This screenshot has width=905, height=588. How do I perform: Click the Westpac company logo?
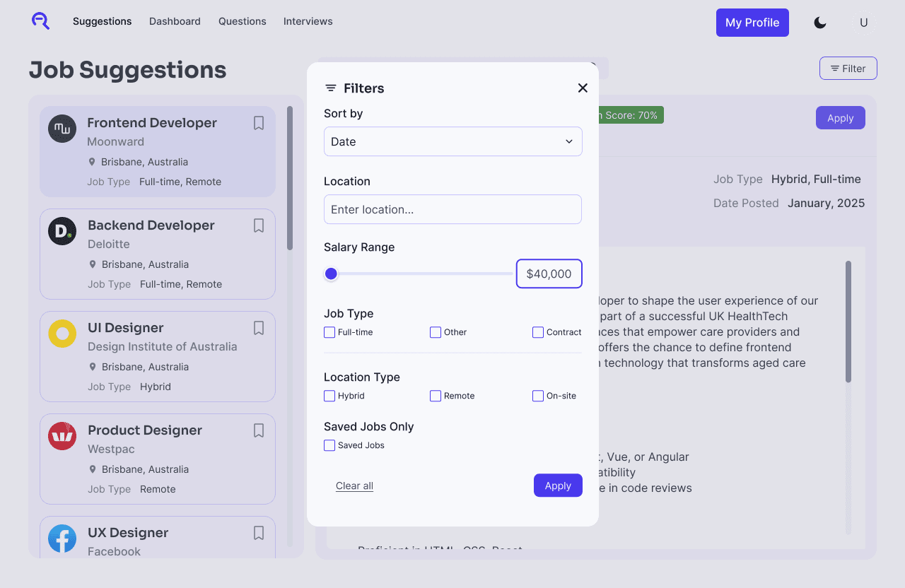tap(62, 436)
